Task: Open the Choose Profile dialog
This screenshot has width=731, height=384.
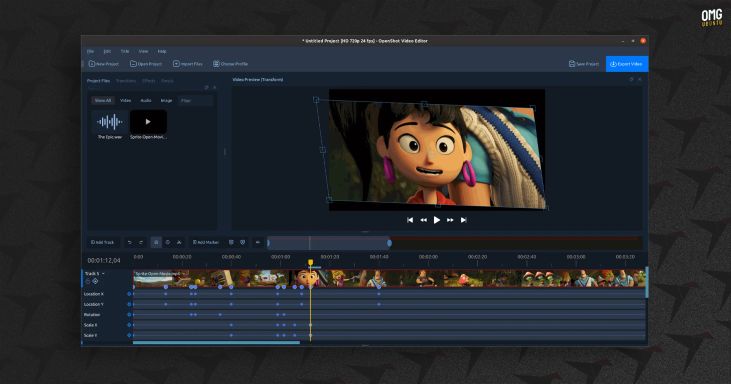Action: (x=230, y=64)
